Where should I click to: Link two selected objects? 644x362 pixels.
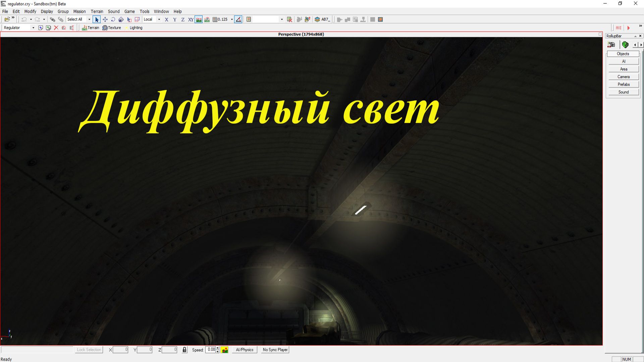[x=53, y=19]
